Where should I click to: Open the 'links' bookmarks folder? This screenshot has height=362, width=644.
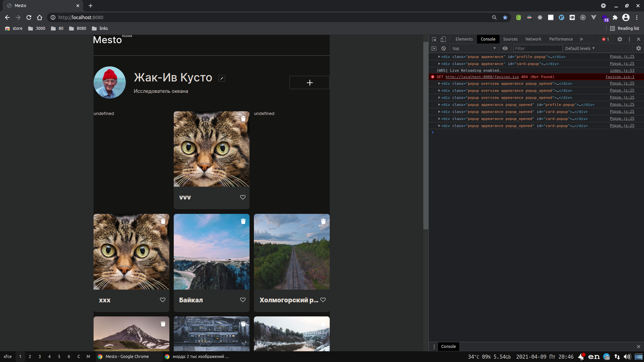(100, 28)
